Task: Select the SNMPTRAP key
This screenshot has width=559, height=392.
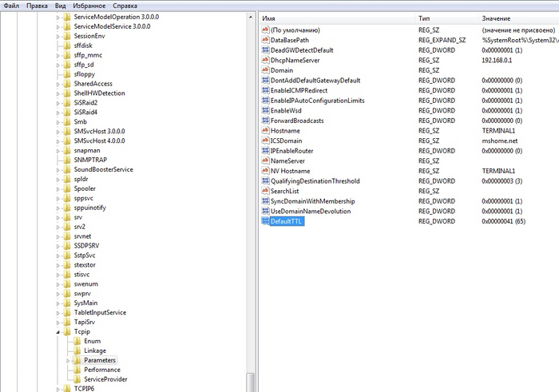Action: click(90, 160)
